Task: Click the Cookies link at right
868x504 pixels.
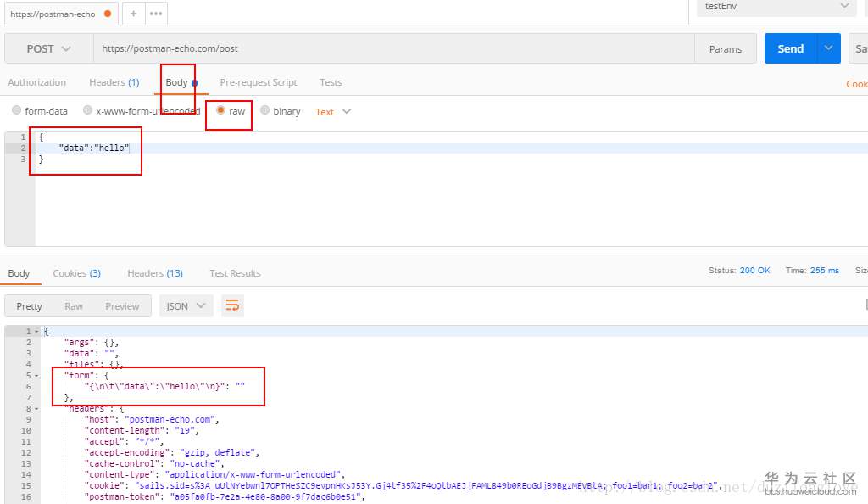Action: point(857,84)
